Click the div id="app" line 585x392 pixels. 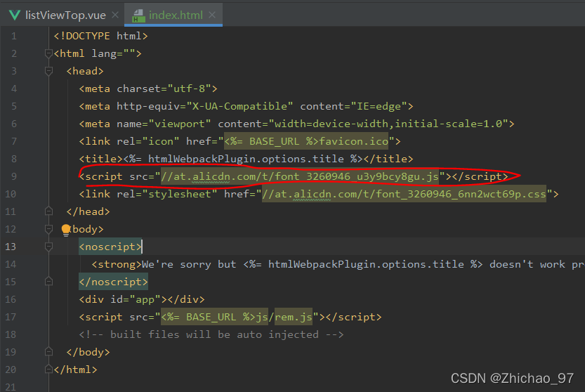(x=142, y=299)
